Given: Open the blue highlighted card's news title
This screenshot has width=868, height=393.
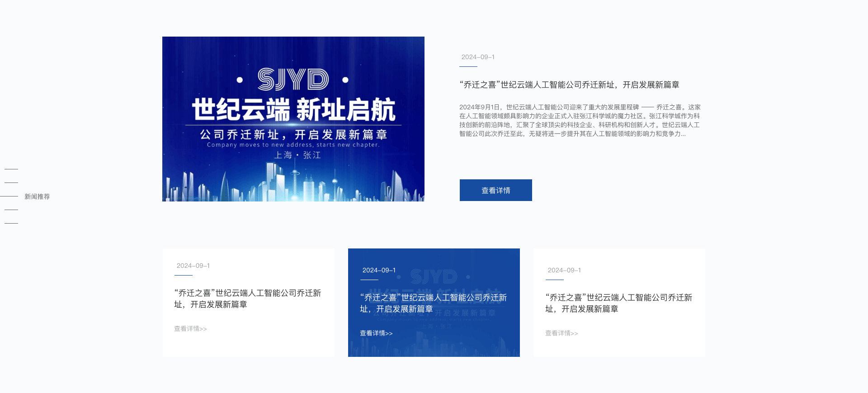Looking at the screenshot, I should pos(433,303).
